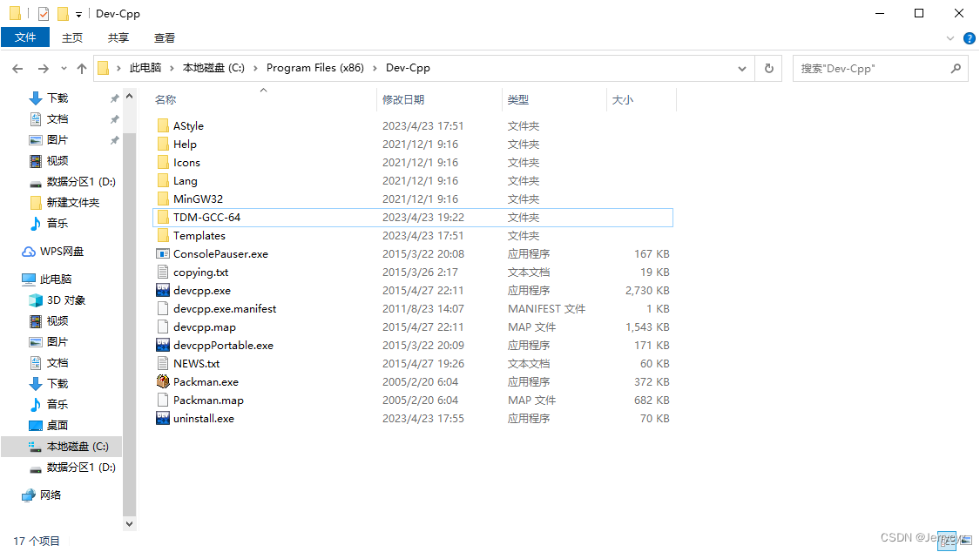Click new folder icon in quick access toolbar
Image resolution: width=980 pixels, height=552 pixels.
tap(63, 14)
